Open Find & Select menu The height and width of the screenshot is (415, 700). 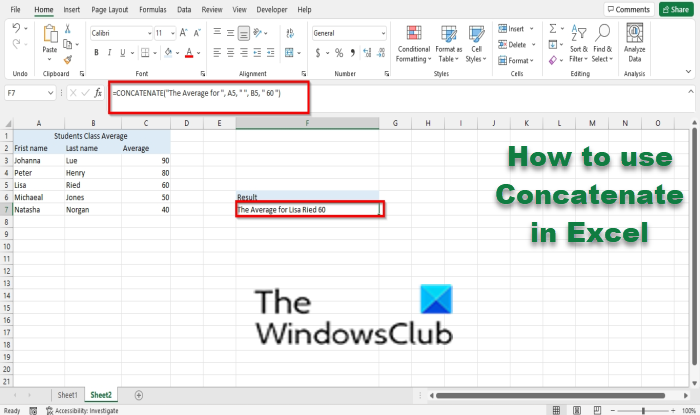point(602,44)
